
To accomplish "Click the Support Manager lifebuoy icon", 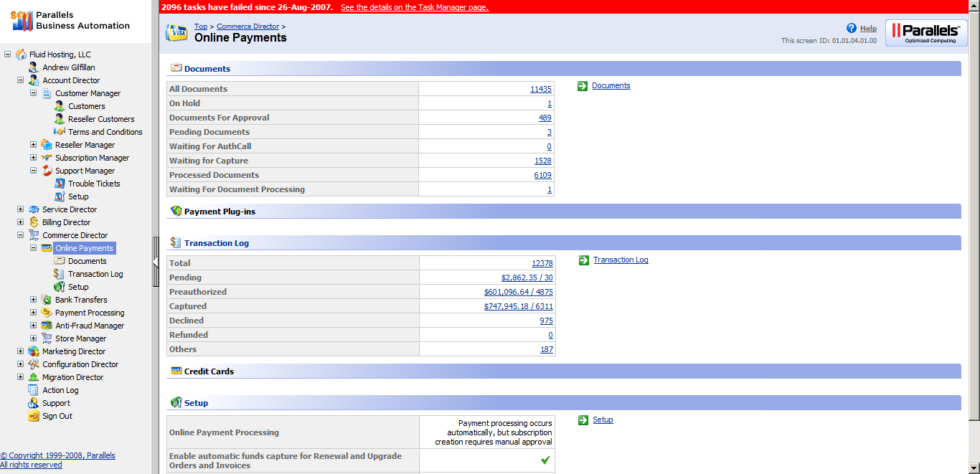I will pos(47,171).
